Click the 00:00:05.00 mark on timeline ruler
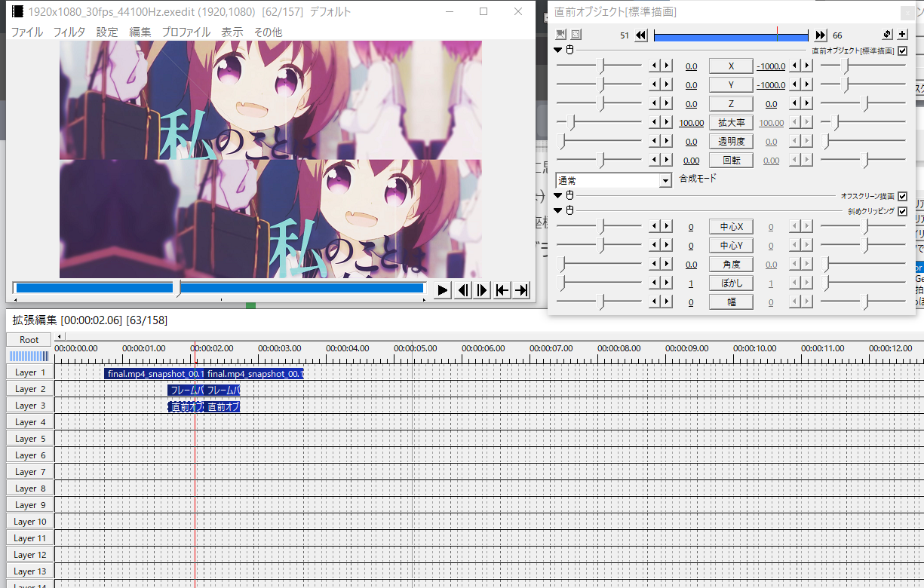The width and height of the screenshot is (924, 588). [416, 348]
